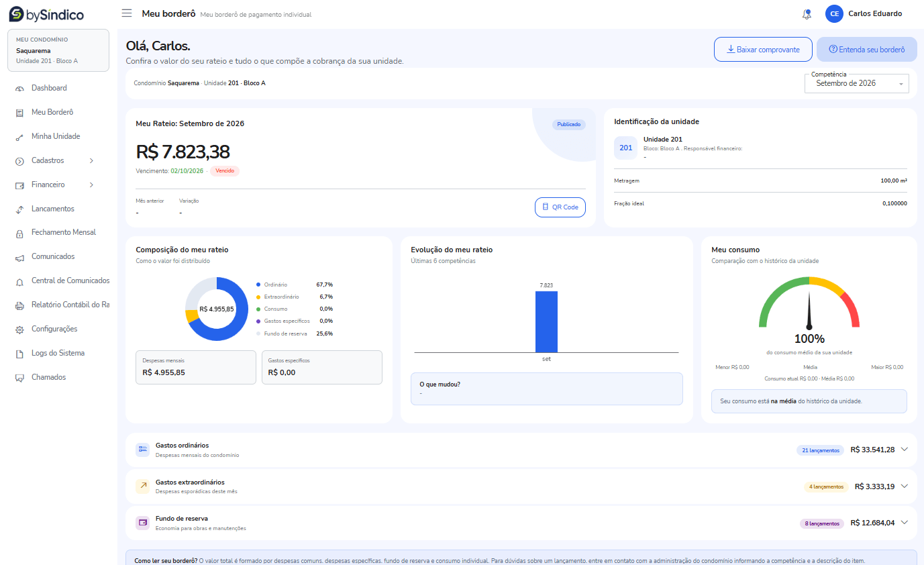The width and height of the screenshot is (924, 565).
Task: Click the Baixar comprovante button
Action: click(x=763, y=50)
